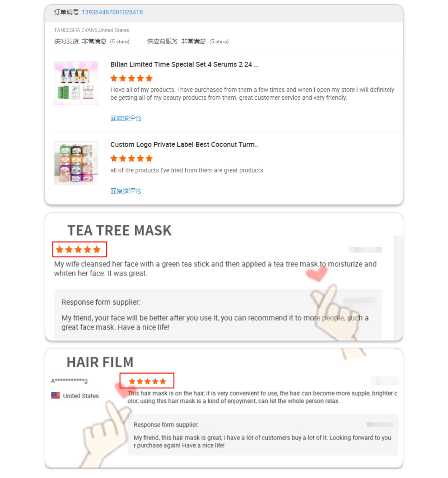Reply to the serum set review
This screenshot has height=478, width=448.
126,118
